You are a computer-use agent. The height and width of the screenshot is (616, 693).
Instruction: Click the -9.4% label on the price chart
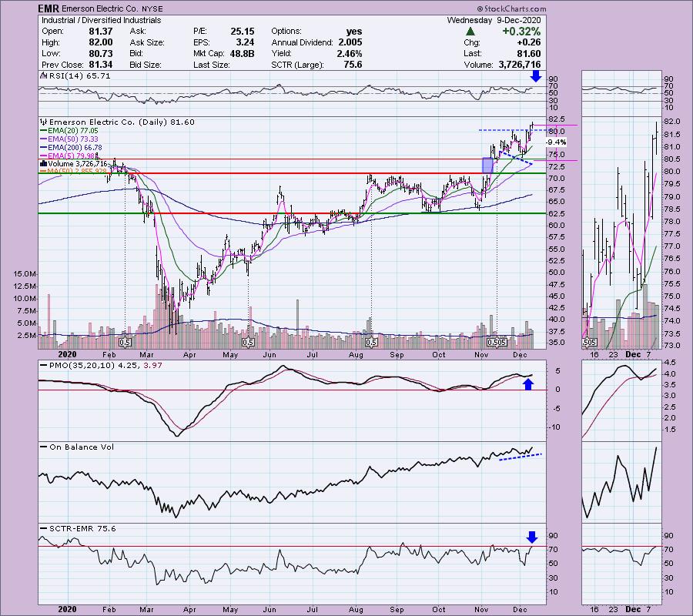coord(556,142)
